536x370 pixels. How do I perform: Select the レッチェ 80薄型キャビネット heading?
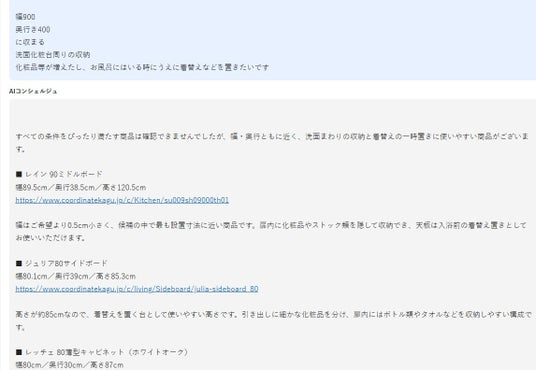(106, 352)
